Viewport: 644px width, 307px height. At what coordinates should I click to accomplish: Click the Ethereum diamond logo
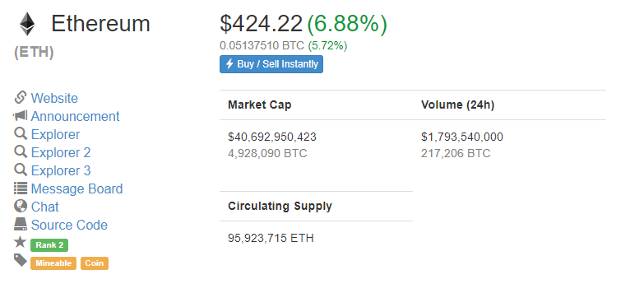tap(27, 24)
